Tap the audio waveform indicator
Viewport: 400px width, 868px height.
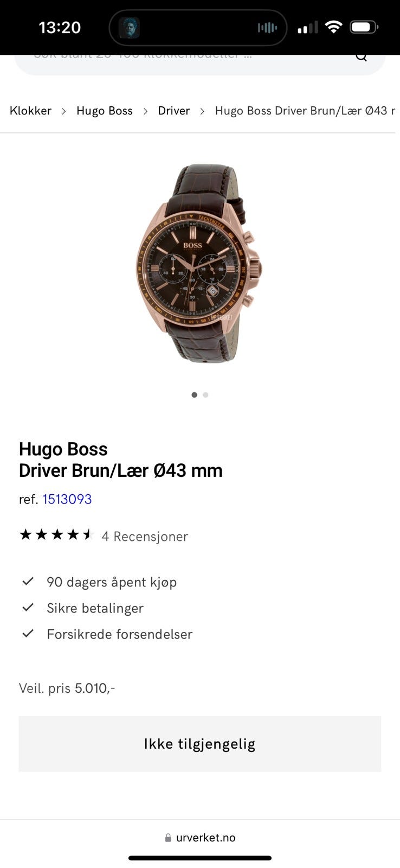(267, 28)
